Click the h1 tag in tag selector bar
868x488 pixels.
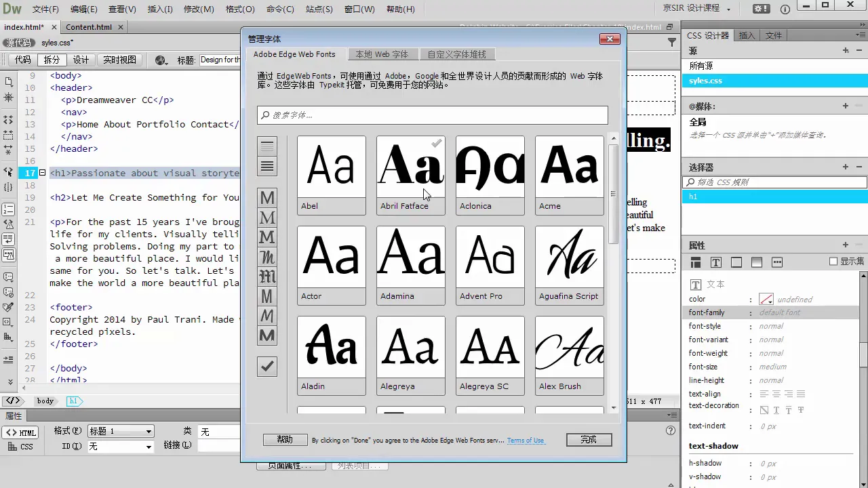73,401
